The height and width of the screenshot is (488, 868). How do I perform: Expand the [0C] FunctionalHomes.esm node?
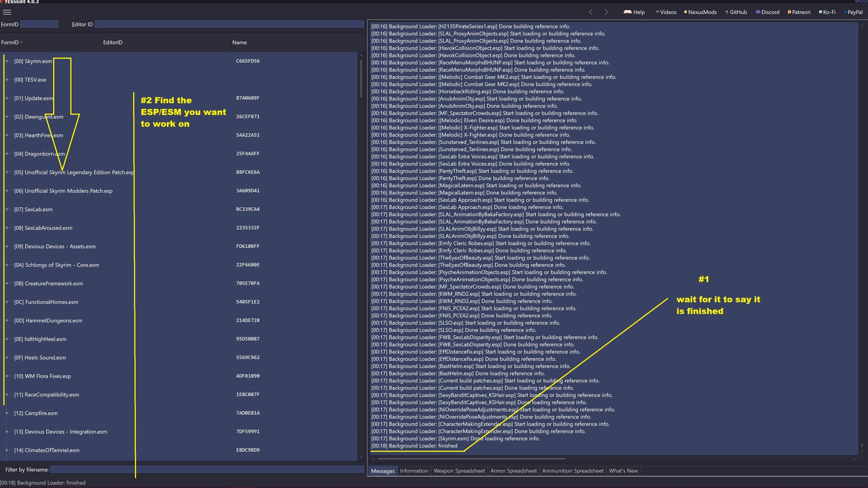pyautogui.click(x=7, y=302)
